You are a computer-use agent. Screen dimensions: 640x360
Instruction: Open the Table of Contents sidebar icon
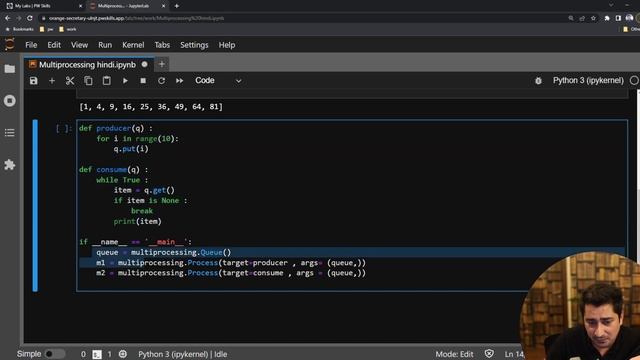(10, 133)
